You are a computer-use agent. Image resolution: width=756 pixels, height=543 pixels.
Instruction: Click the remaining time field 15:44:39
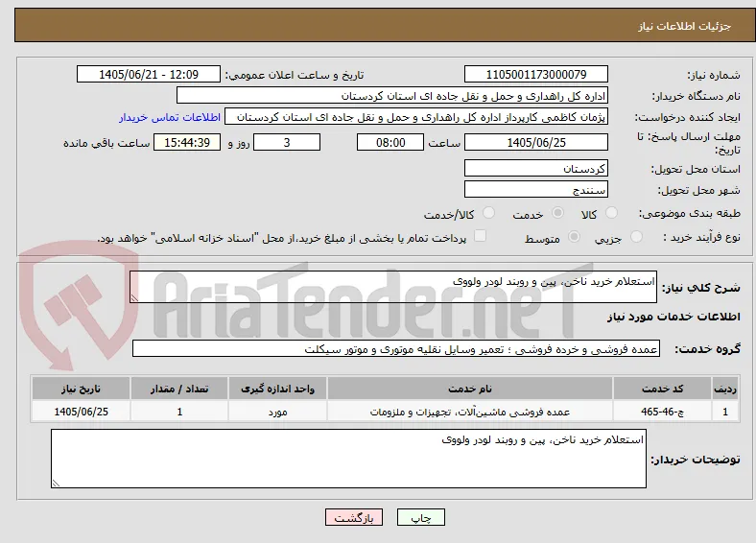[187, 142]
